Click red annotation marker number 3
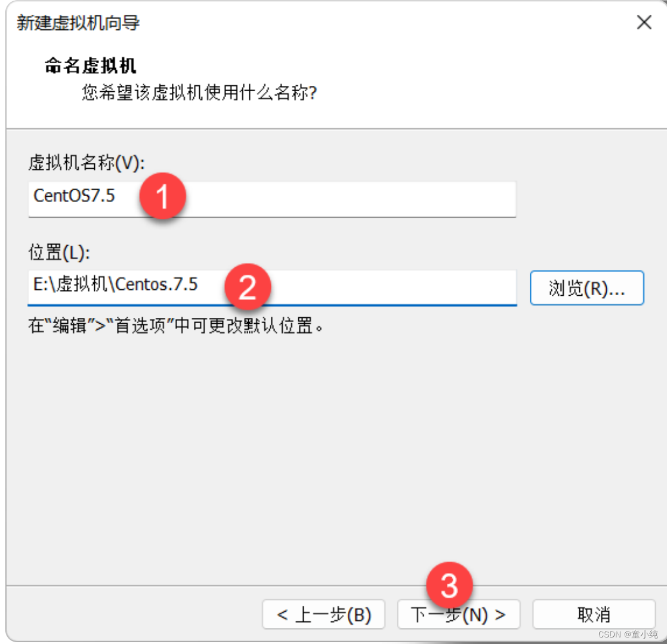Viewport: 667px width, 644px height. click(449, 586)
